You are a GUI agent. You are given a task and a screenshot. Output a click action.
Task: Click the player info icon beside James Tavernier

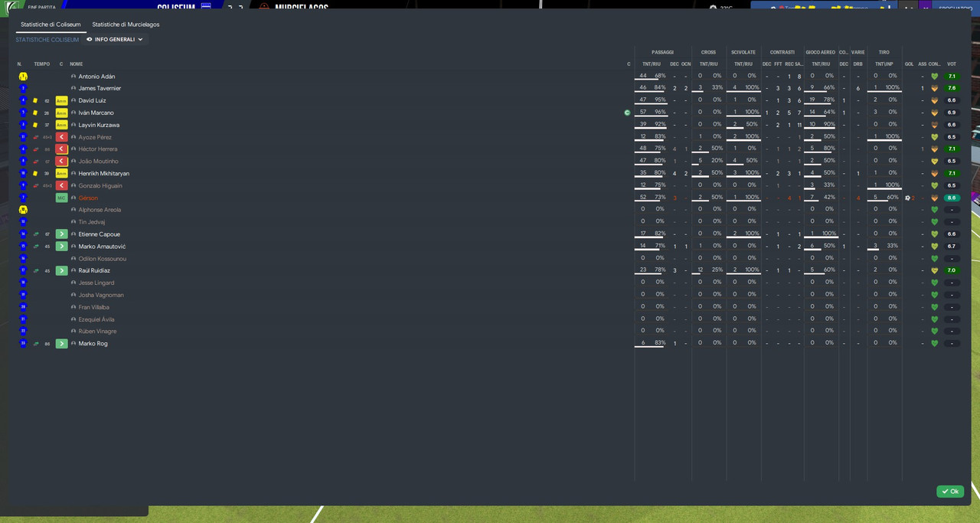73,89
